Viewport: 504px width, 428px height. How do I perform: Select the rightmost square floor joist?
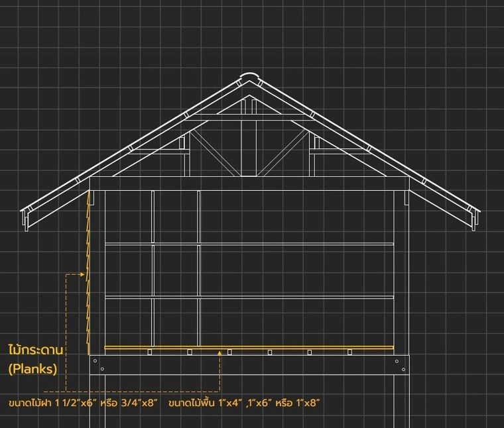(x=350, y=352)
